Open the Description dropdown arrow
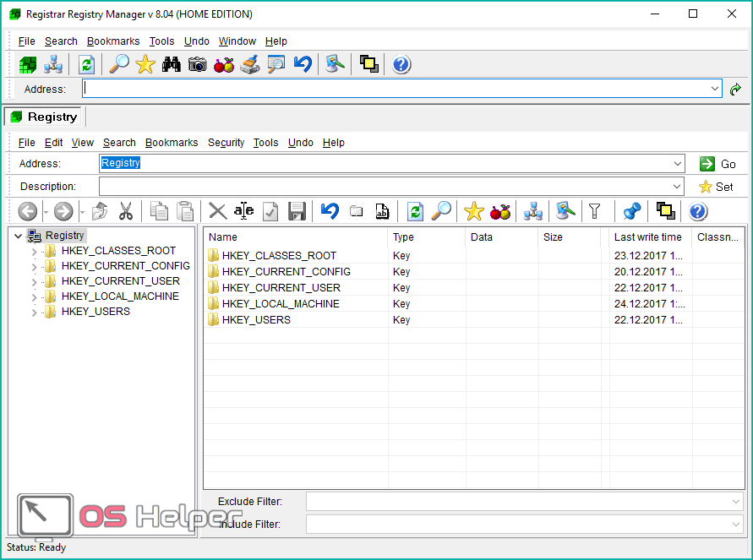The width and height of the screenshot is (753, 560). coord(677,187)
